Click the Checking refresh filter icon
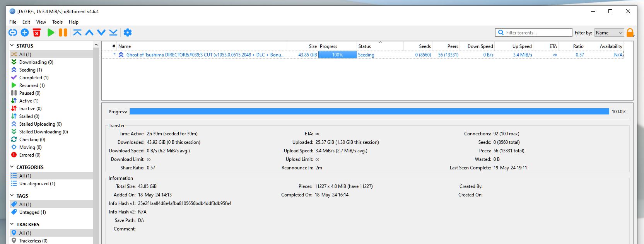 point(14,140)
